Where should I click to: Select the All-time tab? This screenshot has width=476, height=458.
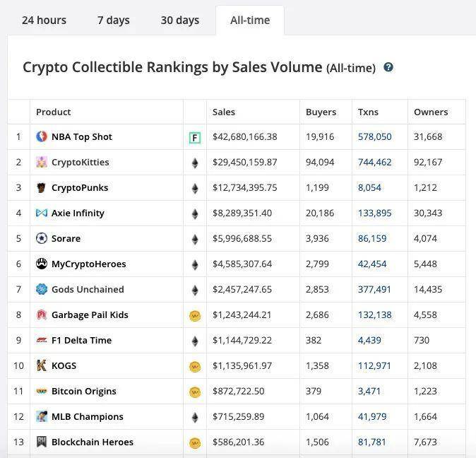250,20
